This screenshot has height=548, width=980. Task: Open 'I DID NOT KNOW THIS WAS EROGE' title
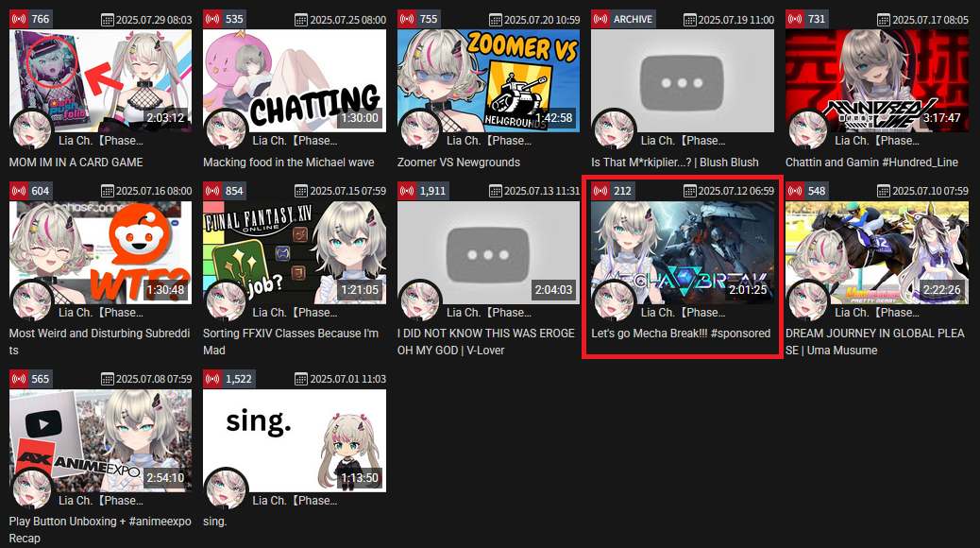[x=485, y=342]
